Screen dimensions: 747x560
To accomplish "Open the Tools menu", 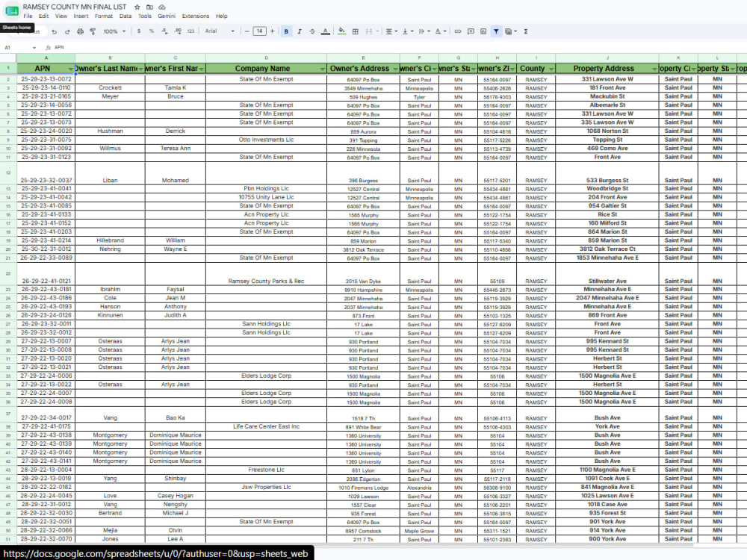I will (145, 16).
